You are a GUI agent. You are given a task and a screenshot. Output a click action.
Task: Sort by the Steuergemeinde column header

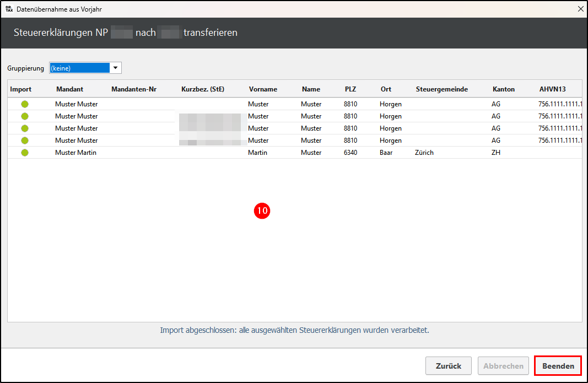pyautogui.click(x=442, y=89)
